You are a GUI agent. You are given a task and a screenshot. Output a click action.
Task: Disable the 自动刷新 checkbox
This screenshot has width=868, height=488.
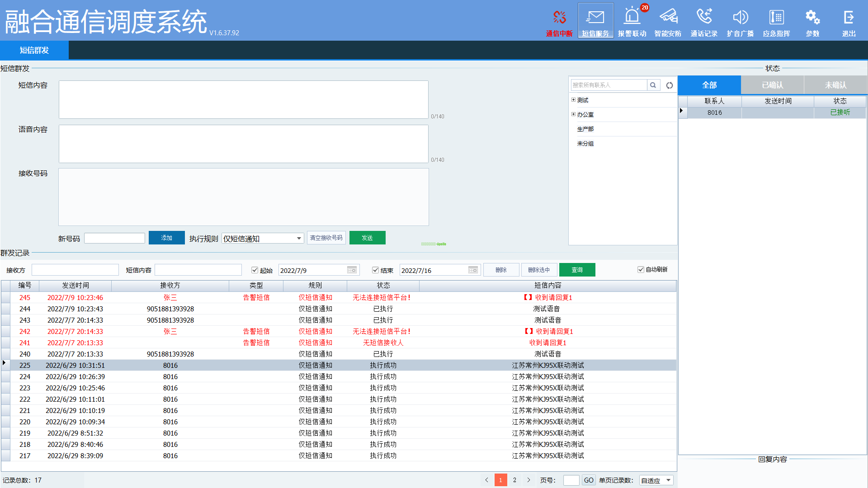641,269
